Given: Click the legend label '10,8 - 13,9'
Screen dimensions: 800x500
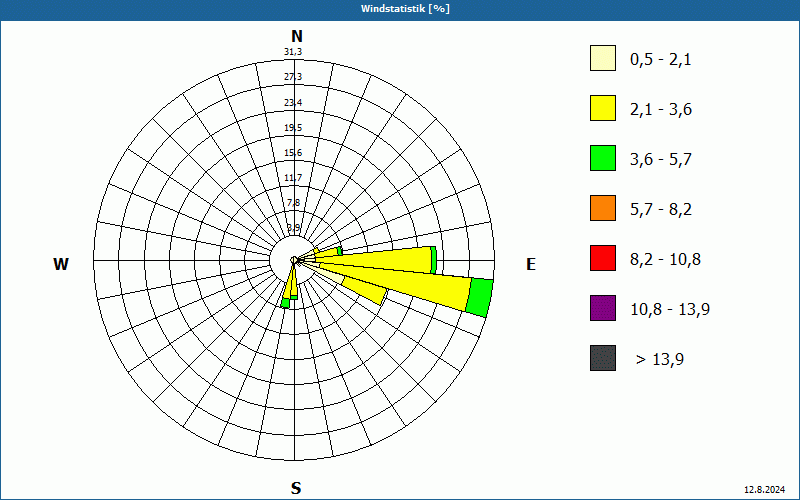Looking at the screenshot, I should pyautogui.click(x=670, y=310).
